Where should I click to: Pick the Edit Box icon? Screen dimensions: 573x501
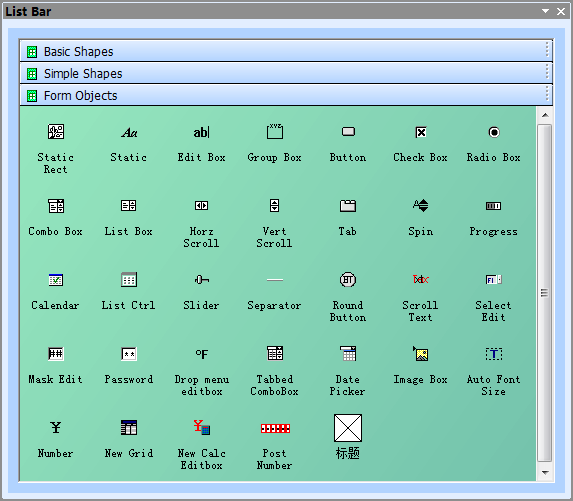(201, 132)
